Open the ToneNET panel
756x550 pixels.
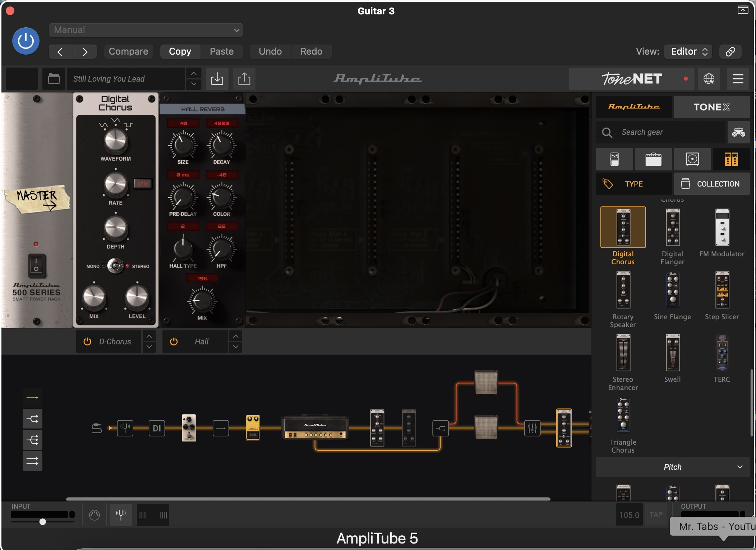pyautogui.click(x=631, y=79)
